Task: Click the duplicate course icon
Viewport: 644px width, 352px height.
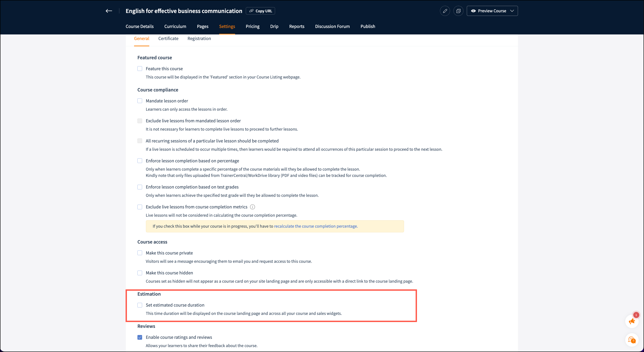Action: [x=458, y=11]
